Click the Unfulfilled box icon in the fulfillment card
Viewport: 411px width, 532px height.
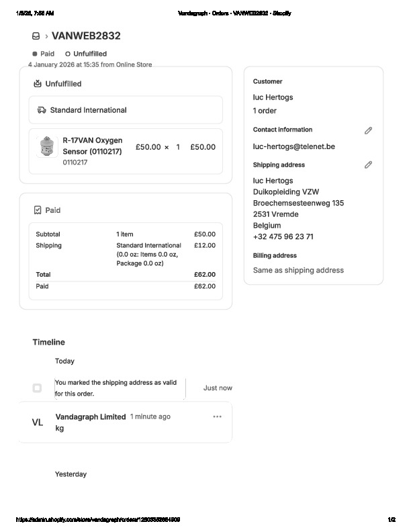click(38, 84)
